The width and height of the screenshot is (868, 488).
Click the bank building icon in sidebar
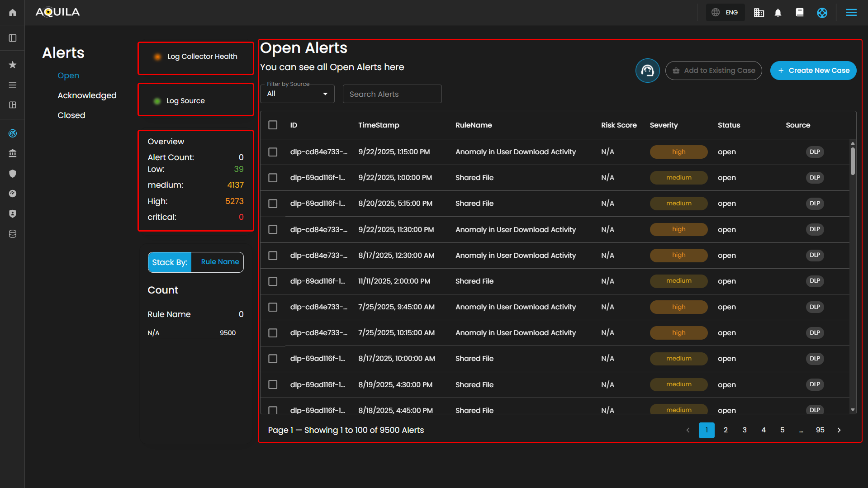(13, 153)
